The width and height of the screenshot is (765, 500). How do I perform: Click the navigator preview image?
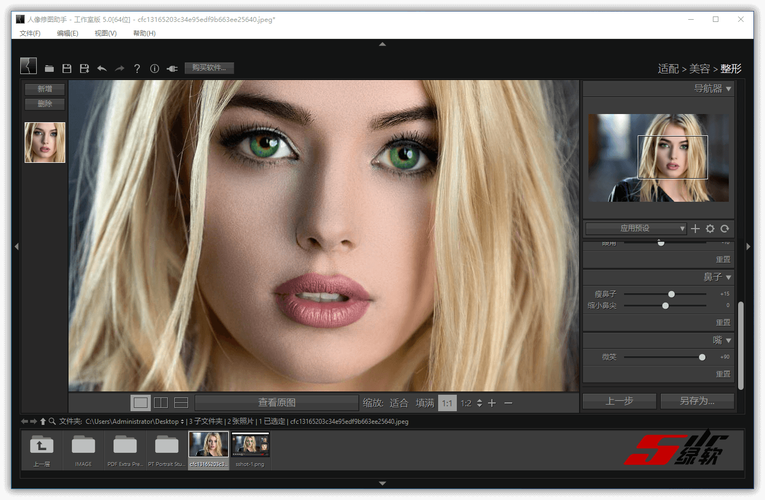point(658,158)
